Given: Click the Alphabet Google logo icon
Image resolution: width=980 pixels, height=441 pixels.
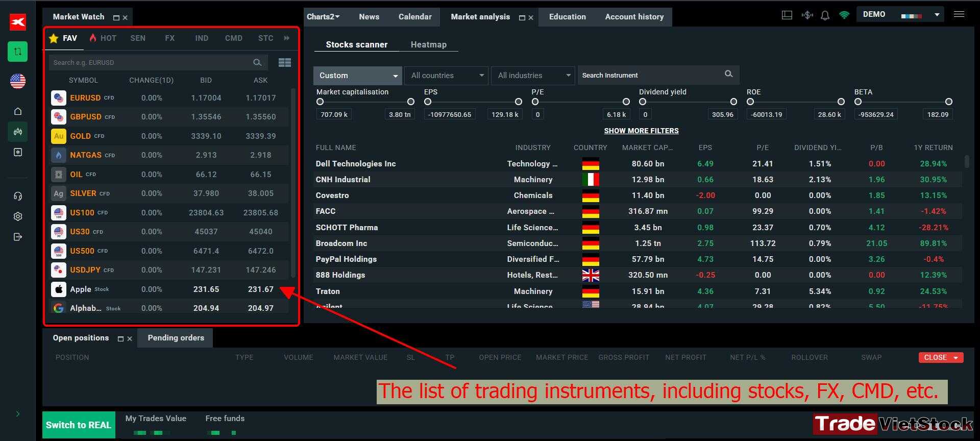Looking at the screenshot, I should [x=59, y=308].
